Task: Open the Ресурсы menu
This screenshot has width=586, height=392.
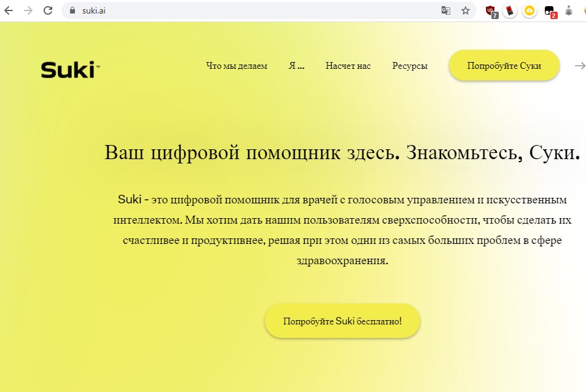Action: click(410, 66)
